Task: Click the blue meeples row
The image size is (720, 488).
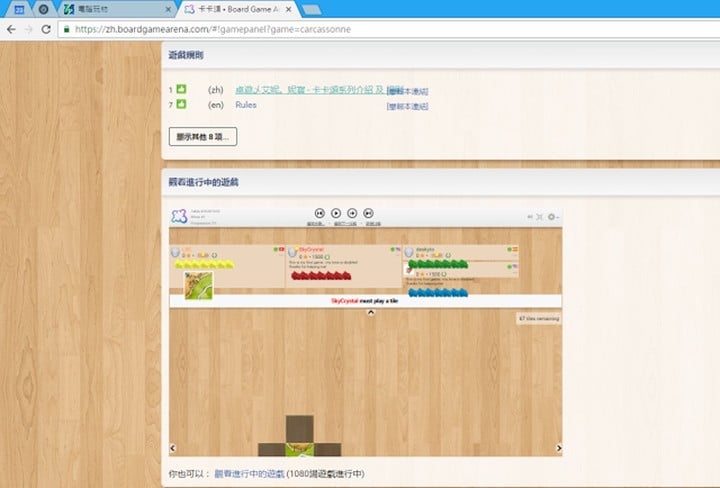Action: 438,292
